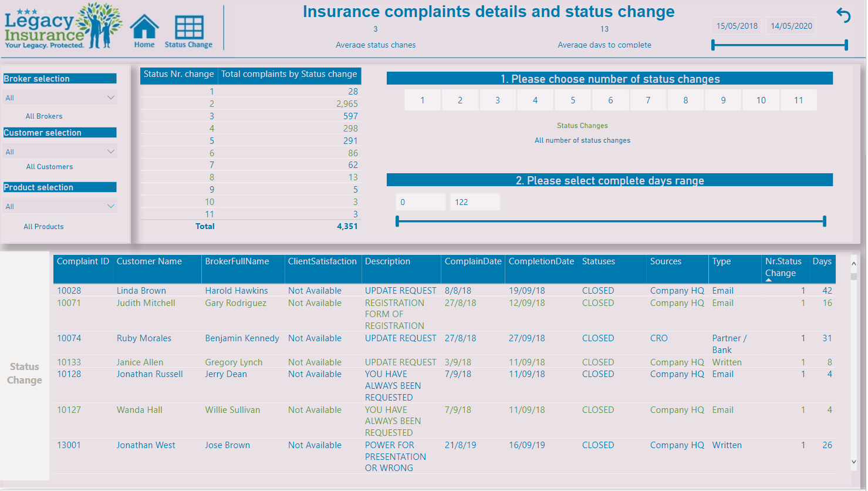Open the Customer selection All dropdown
This screenshot has height=491, width=868.
click(60, 152)
